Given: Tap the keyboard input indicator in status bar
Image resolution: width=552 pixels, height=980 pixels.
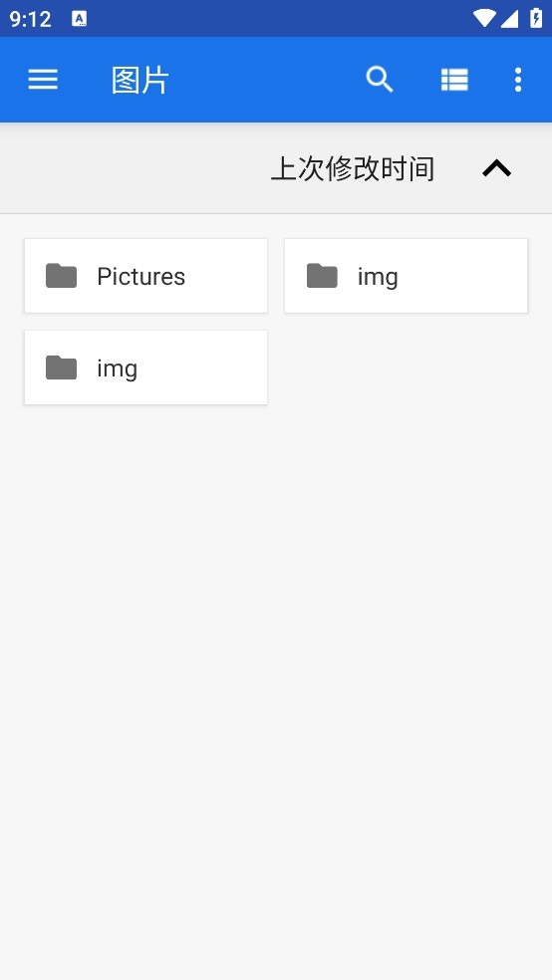Looking at the screenshot, I should click(x=80, y=19).
